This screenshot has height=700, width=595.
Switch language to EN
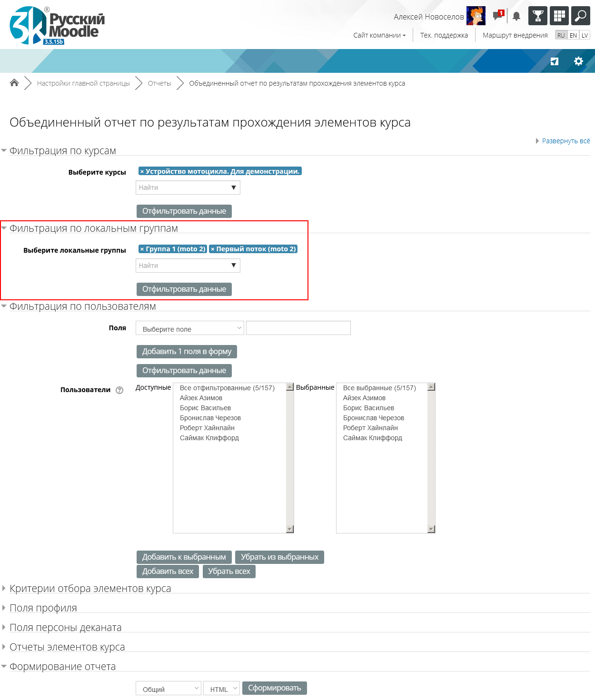(x=573, y=35)
